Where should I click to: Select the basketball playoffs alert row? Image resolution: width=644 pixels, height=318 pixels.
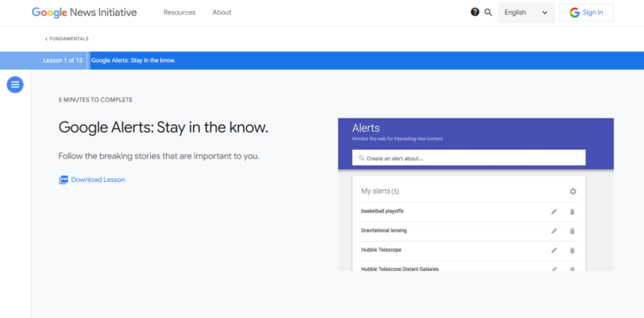coord(469,212)
